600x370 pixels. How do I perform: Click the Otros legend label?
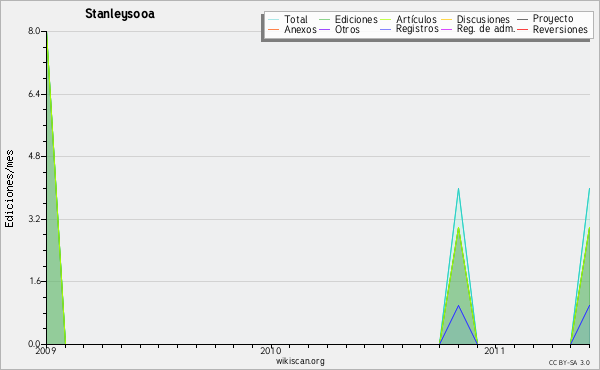pyautogui.click(x=347, y=29)
